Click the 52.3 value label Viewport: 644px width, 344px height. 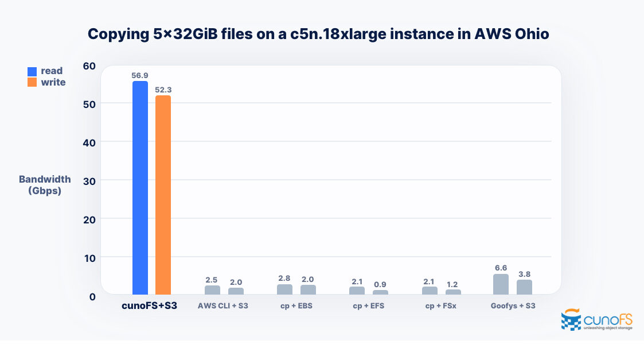(x=163, y=90)
